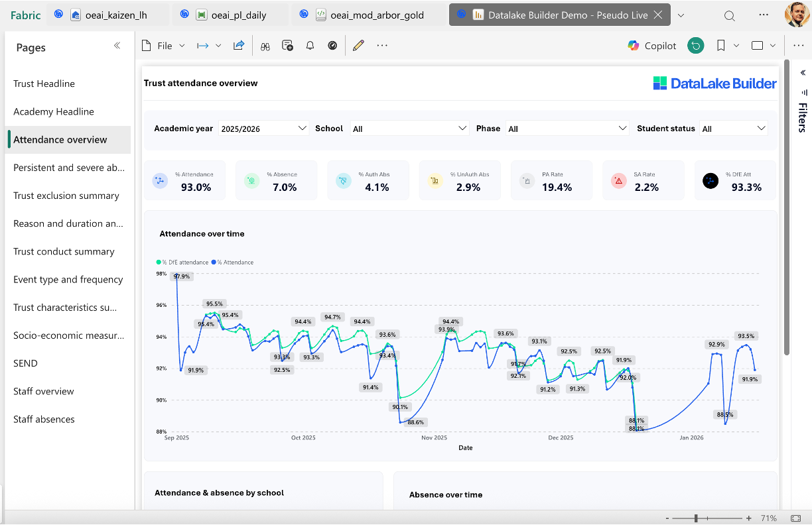Click the DataLake Builder logo
Screen dimensions: 812x525
coord(714,84)
